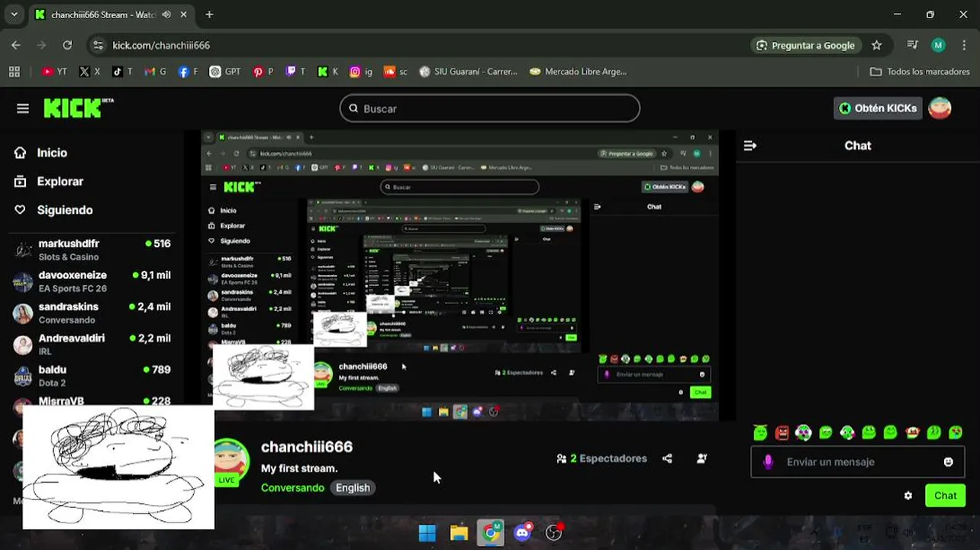Click the kick.com/chanchiii666 address bar

[x=161, y=45]
